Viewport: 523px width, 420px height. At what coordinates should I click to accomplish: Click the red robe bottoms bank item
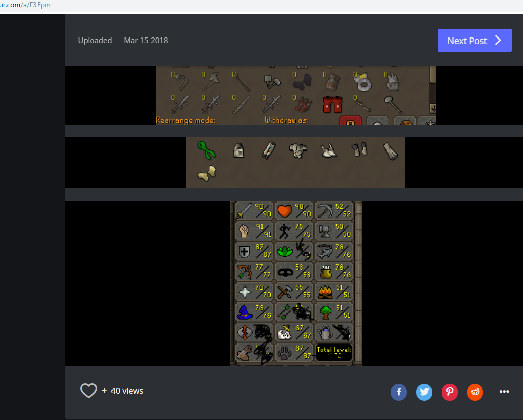click(x=332, y=105)
